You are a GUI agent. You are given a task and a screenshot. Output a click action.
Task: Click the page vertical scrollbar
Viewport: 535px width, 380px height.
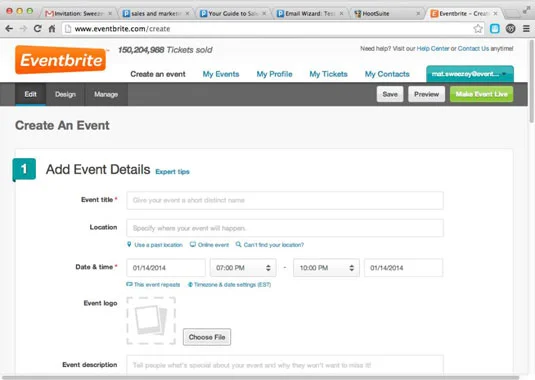(x=532, y=82)
